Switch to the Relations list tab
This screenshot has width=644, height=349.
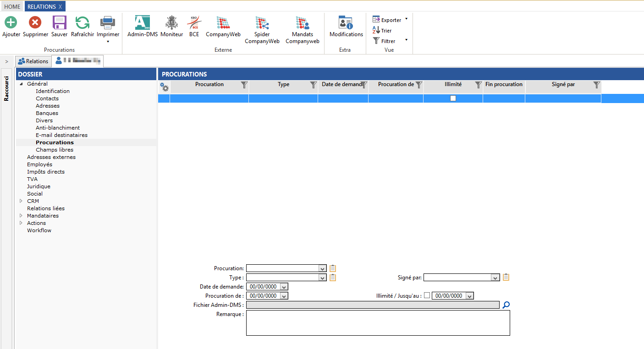pyautogui.click(x=33, y=61)
